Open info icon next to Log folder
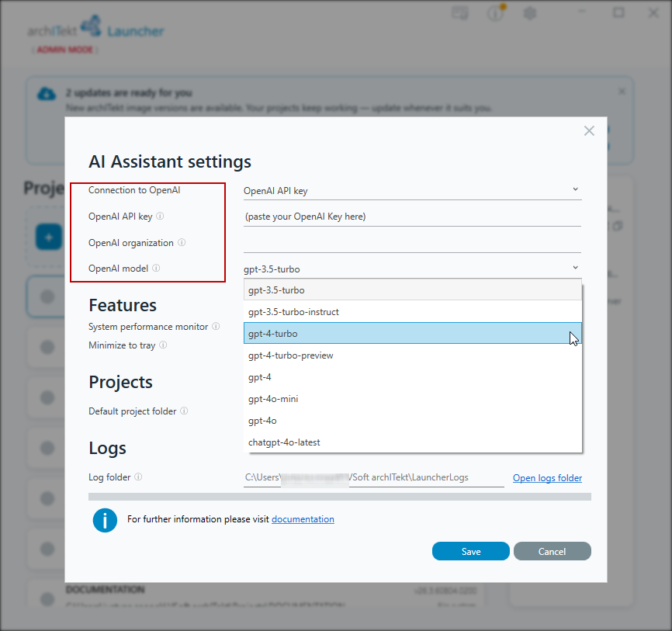The image size is (672, 631). pyautogui.click(x=138, y=477)
